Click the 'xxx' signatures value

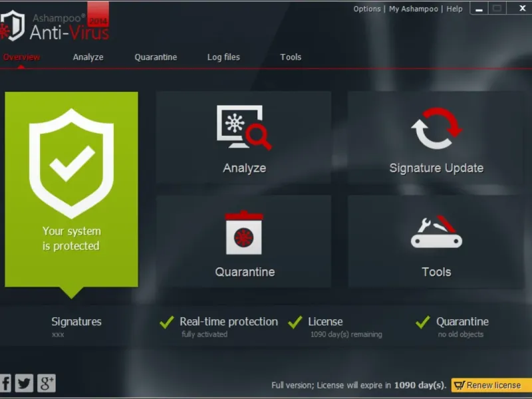pos(58,334)
